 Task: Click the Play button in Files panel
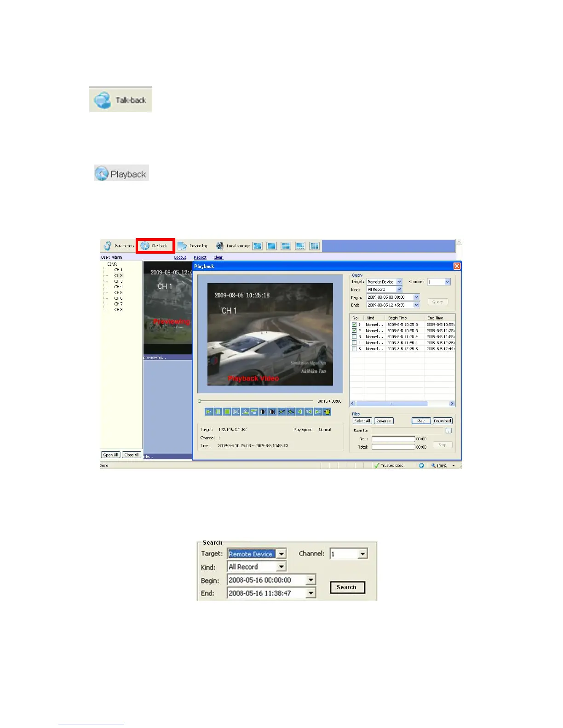(x=421, y=421)
